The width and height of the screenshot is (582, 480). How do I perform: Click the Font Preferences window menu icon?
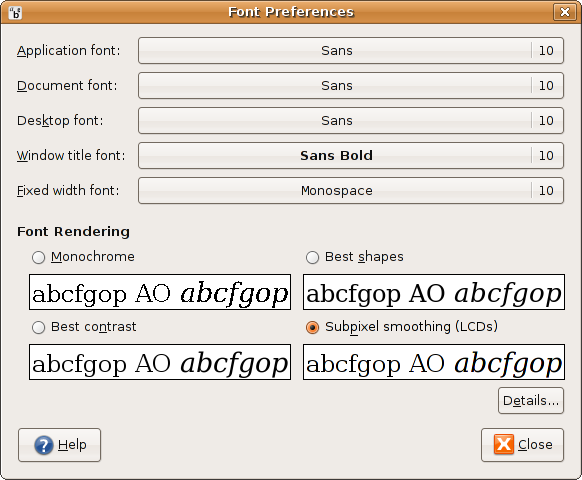click(15, 13)
